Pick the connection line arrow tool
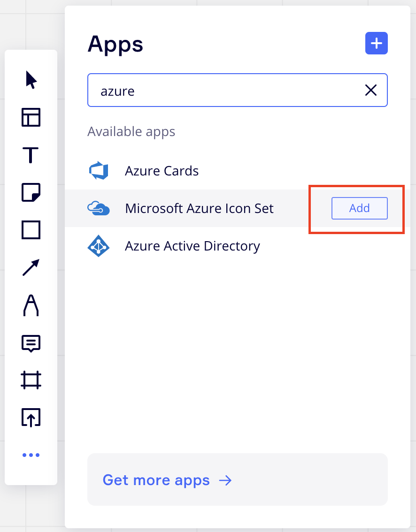This screenshot has height=532, width=416. tap(31, 267)
